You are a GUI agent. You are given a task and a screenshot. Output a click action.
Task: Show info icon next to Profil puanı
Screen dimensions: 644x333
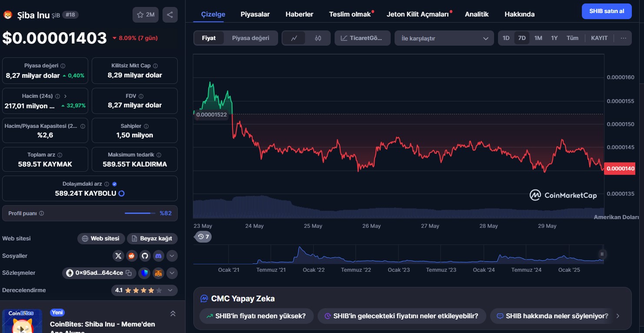pyautogui.click(x=41, y=213)
